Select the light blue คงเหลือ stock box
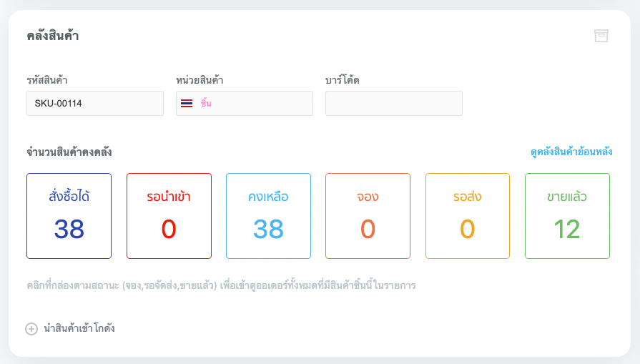 coord(268,216)
